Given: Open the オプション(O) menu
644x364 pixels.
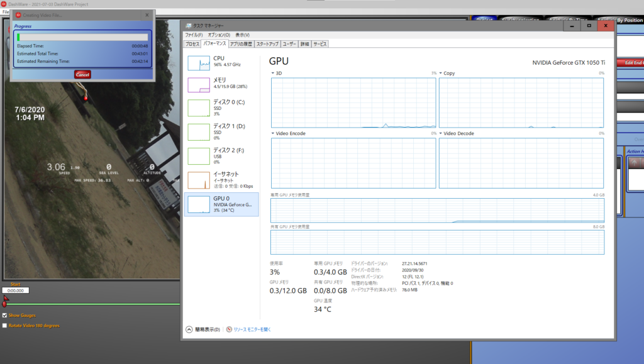Looking at the screenshot, I should (219, 35).
